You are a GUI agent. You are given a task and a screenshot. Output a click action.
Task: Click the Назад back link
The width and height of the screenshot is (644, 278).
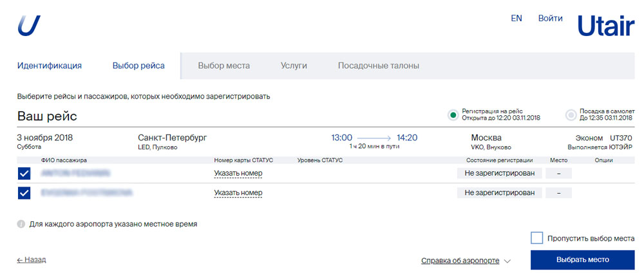pyautogui.click(x=32, y=260)
